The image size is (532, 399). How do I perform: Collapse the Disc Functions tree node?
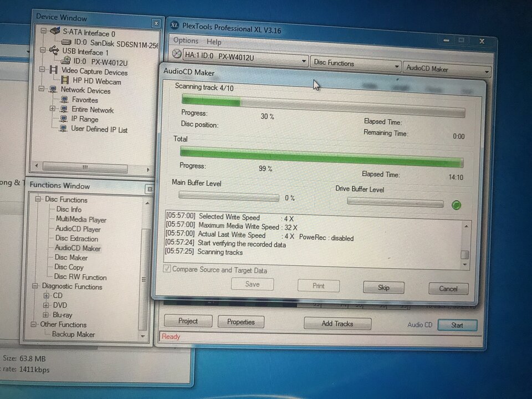(x=38, y=198)
